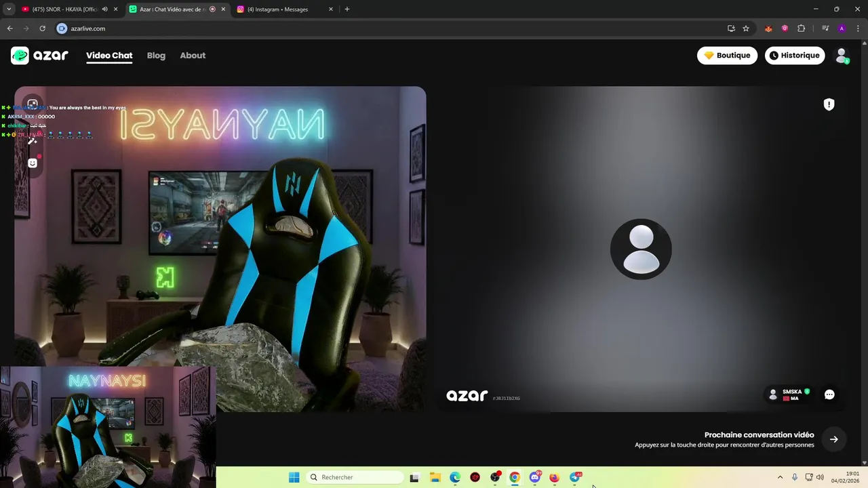Open the Extensions puzzle menu
Screen dimensions: 868x488
coord(801,28)
